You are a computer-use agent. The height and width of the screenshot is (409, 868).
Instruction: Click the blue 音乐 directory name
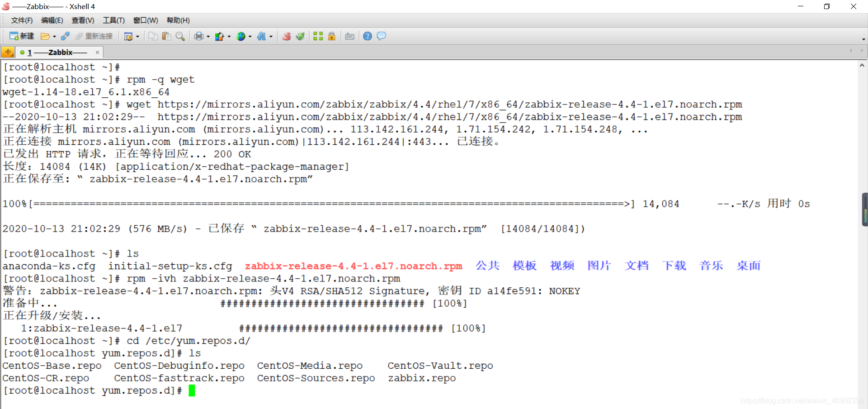point(711,266)
